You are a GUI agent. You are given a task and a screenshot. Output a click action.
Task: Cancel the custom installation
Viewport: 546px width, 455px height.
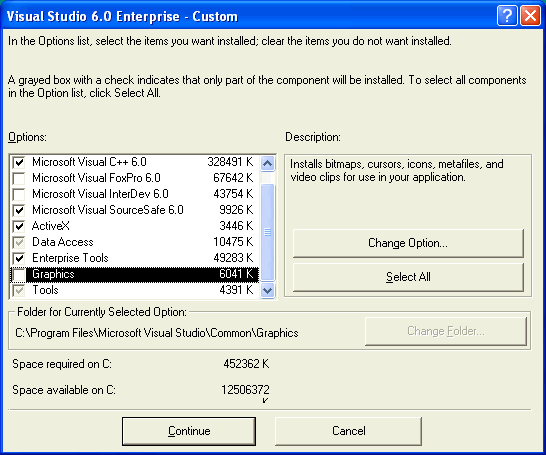tap(349, 431)
